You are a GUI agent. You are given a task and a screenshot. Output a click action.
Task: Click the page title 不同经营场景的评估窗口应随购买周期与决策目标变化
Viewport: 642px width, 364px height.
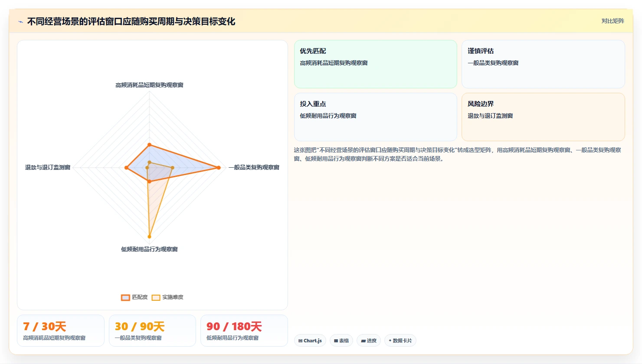131,21
